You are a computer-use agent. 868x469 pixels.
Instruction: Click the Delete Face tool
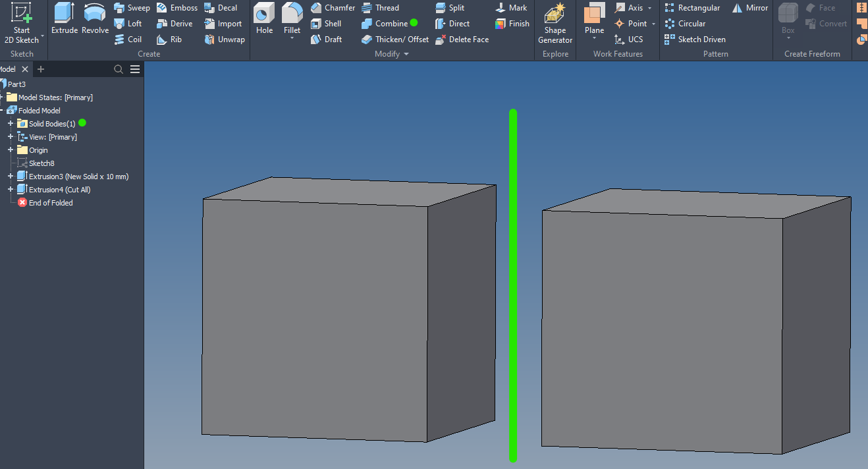[462, 40]
